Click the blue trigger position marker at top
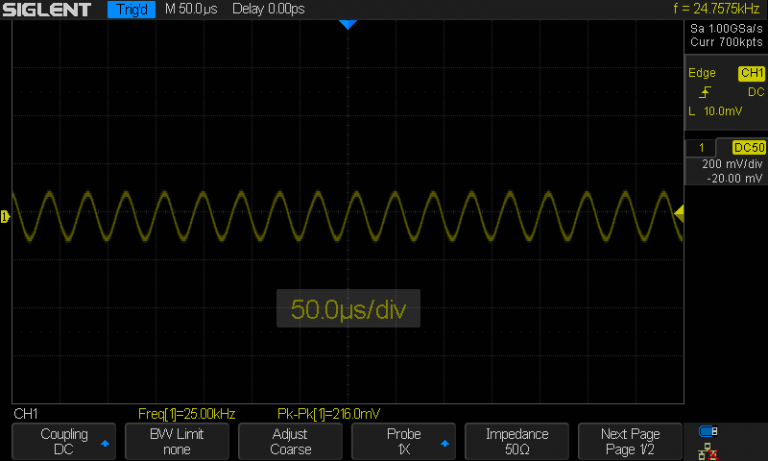Image resolution: width=768 pixels, height=461 pixels. click(x=347, y=23)
